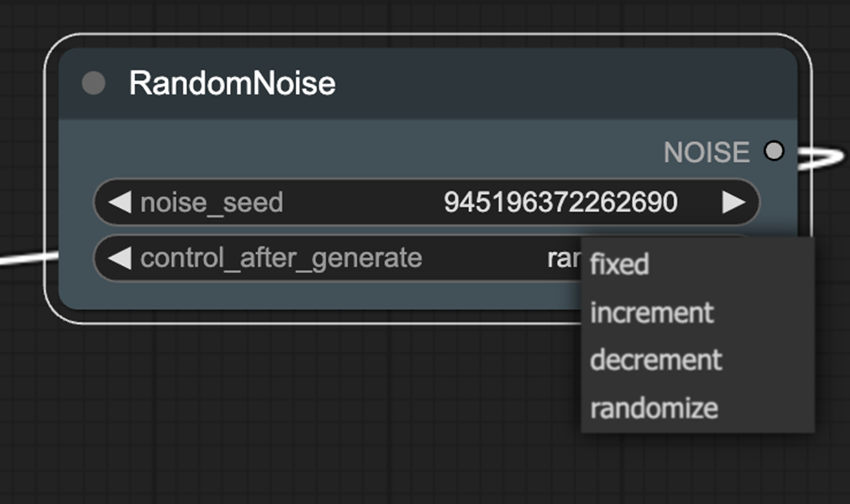Select the RandomNoise title text
The width and height of the screenshot is (850, 504).
[x=232, y=83]
